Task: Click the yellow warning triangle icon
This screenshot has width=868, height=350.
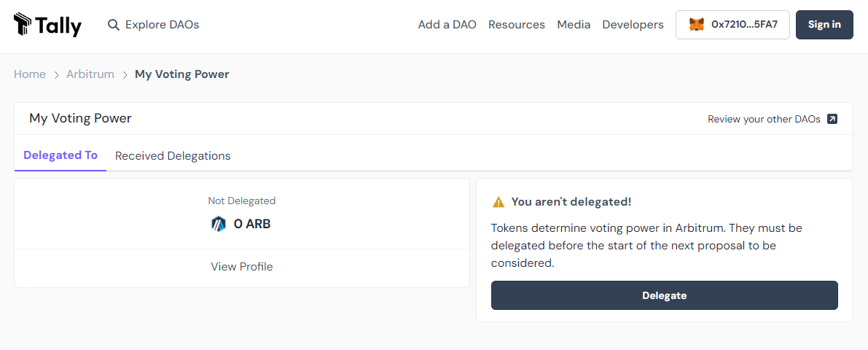Action: click(x=498, y=202)
